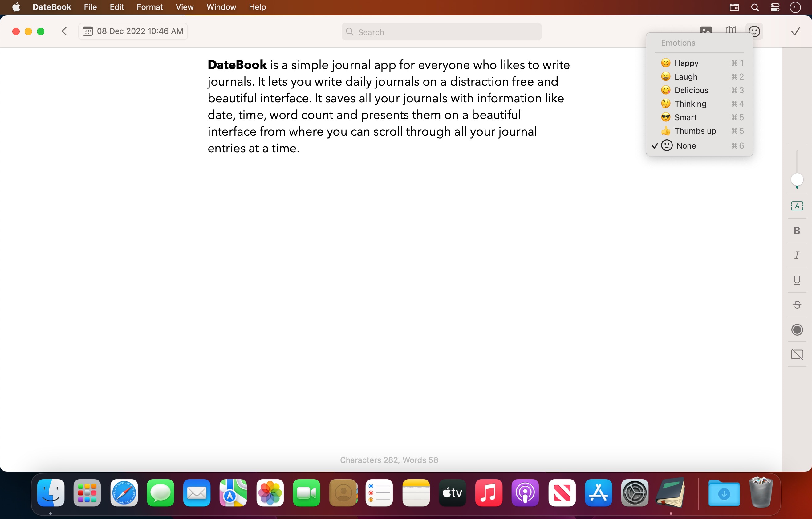Open the Apple menu
The width and height of the screenshot is (812, 519).
[x=16, y=7]
